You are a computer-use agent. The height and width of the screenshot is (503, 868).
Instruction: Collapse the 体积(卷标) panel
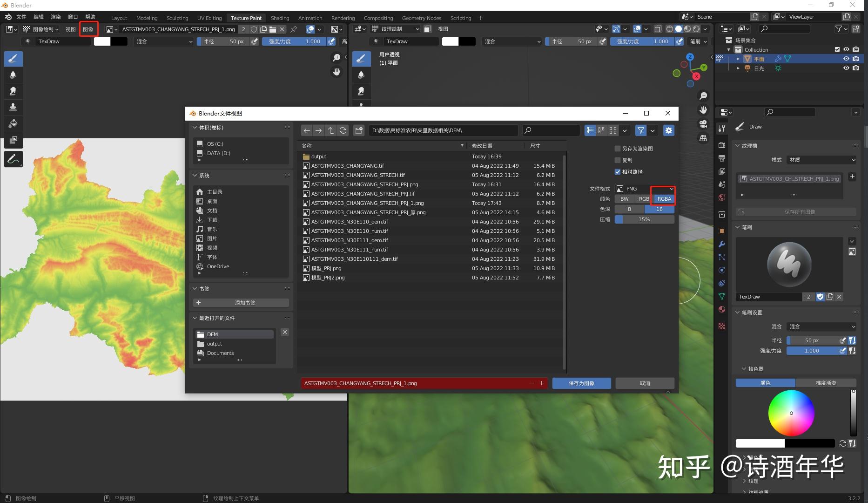[195, 128]
